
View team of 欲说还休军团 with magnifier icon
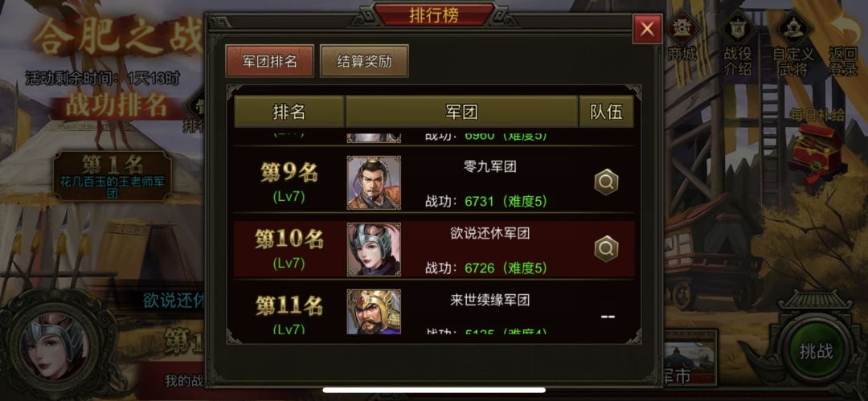click(606, 248)
